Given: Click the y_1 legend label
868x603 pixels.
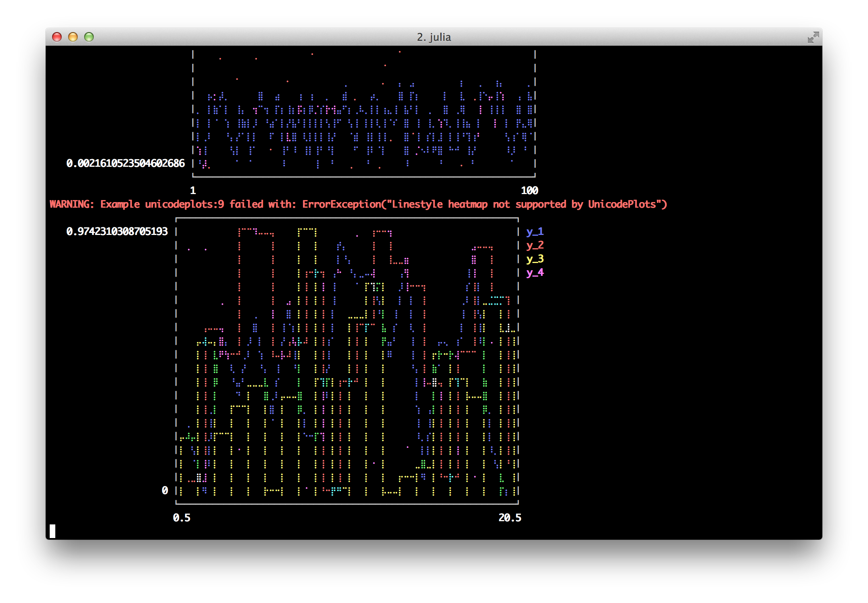Looking at the screenshot, I should 535,231.
